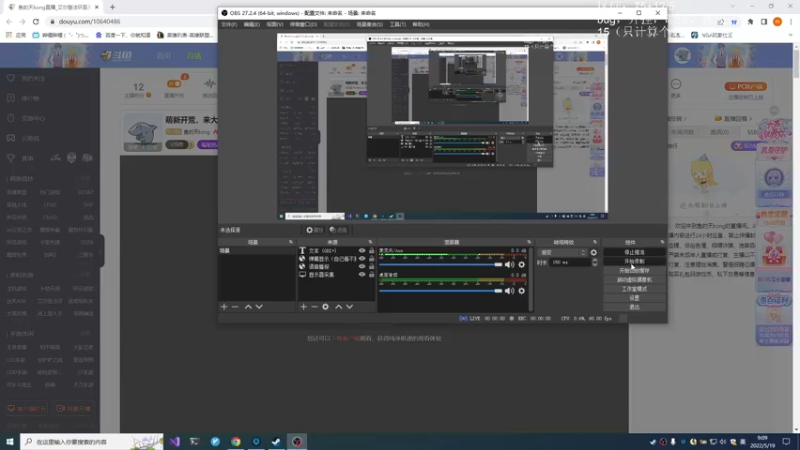Image resolution: width=800 pixels, height=450 pixels.
Task: Toggle visibility of 语音播报 source
Action: click(x=362, y=266)
